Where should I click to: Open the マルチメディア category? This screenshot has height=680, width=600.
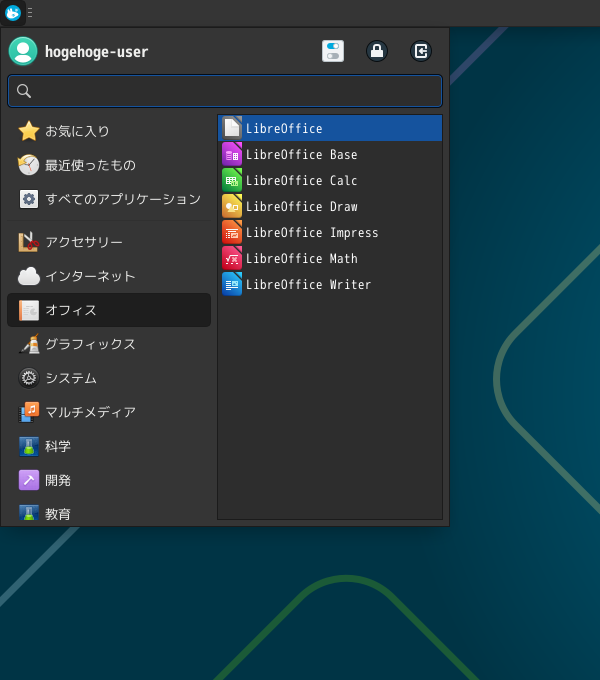tap(90, 412)
